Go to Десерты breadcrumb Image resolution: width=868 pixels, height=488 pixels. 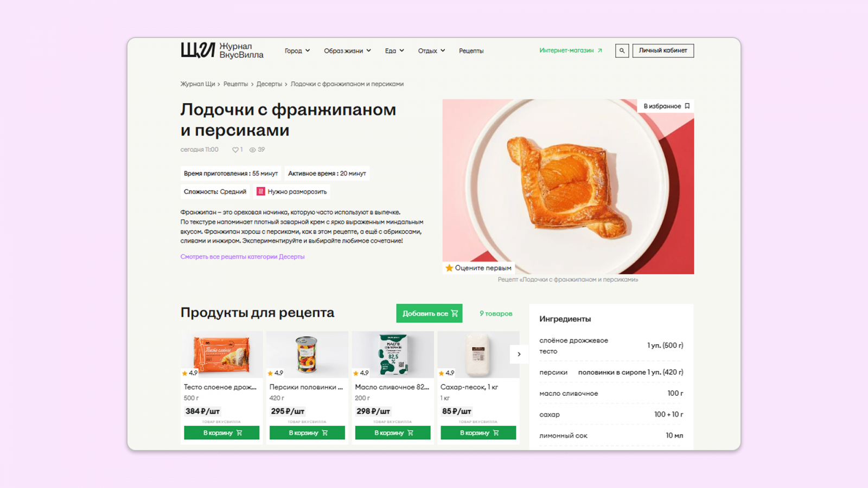click(269, 84)
